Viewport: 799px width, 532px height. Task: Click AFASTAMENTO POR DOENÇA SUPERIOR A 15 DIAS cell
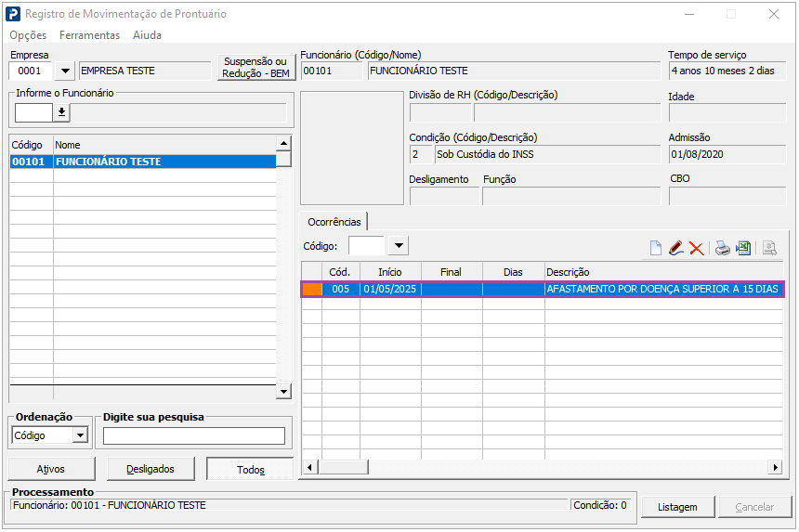663,289
